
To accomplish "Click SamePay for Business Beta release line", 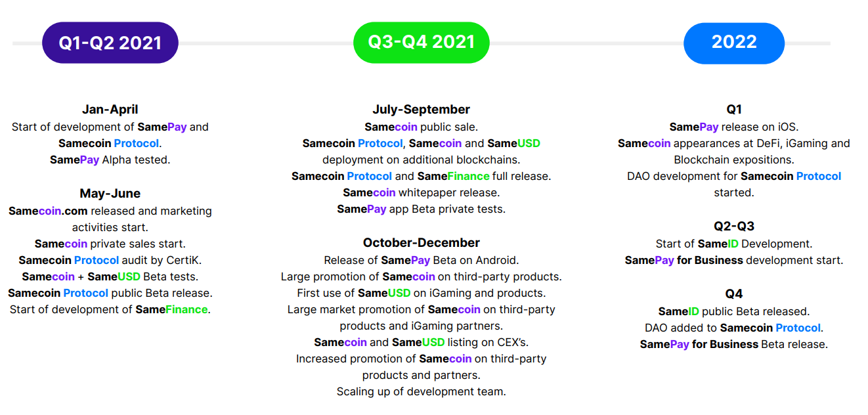I will [x=734, y=344].
